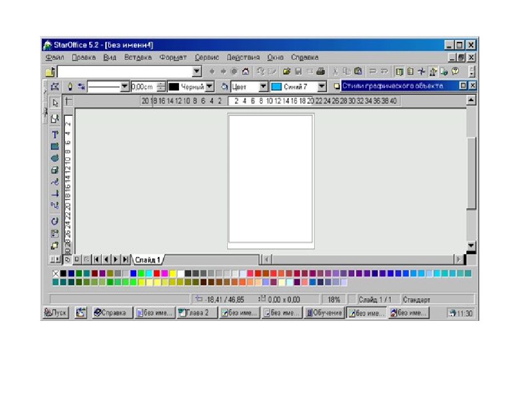The height and width of the screenshot is (399, 532).
Task: Pick the red swatch in the color bar
Action: [x=156, y=273]
